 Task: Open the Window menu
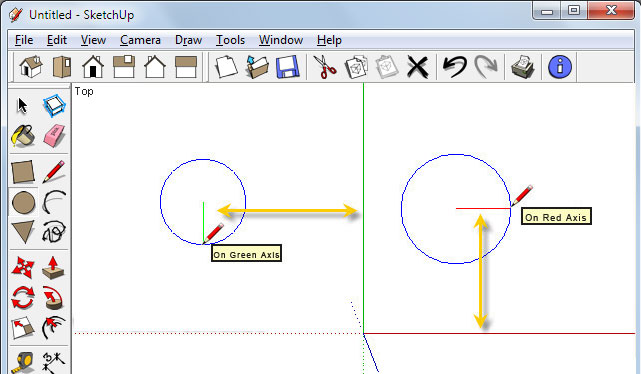coord(281,40)
